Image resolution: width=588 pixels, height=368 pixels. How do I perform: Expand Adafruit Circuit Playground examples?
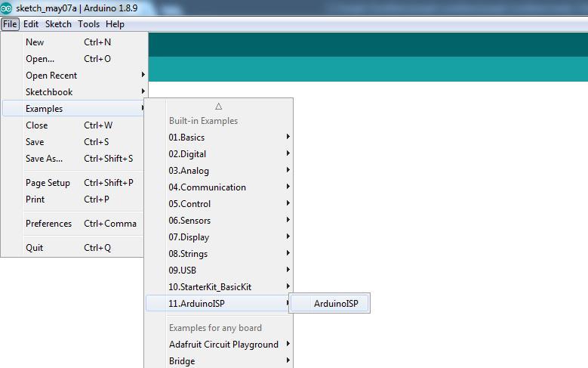219,344
